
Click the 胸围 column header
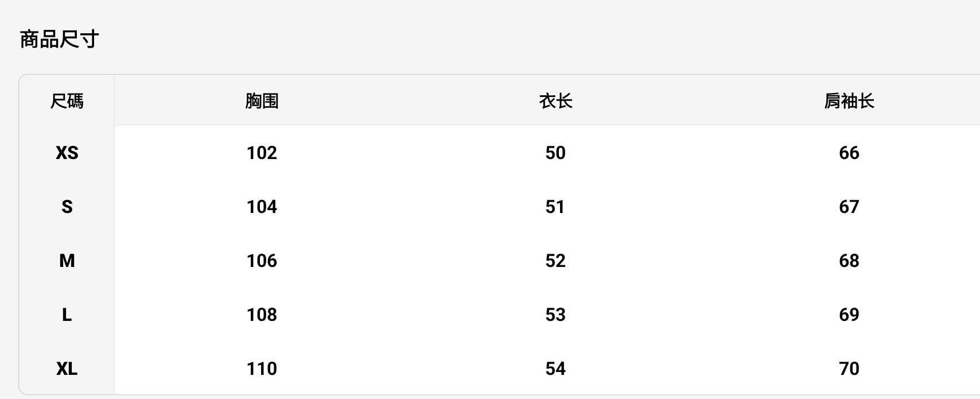pos(262,101)
